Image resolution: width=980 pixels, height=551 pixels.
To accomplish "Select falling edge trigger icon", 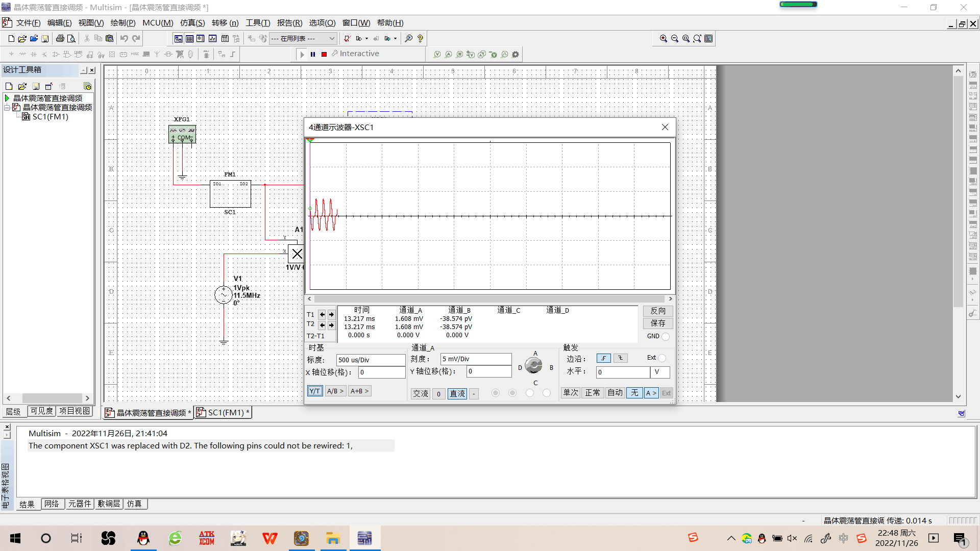I will point(620,358).
